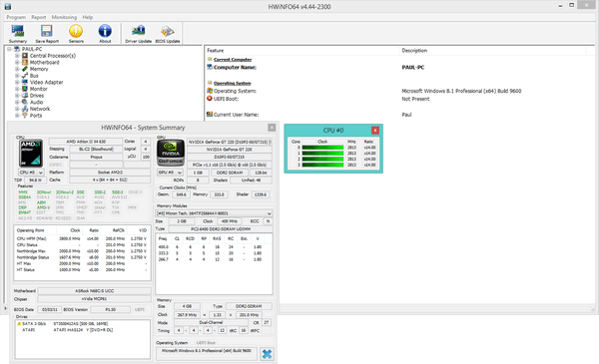Select the Network tree item
Screen dimensions: 599x364
click(40, 109)
